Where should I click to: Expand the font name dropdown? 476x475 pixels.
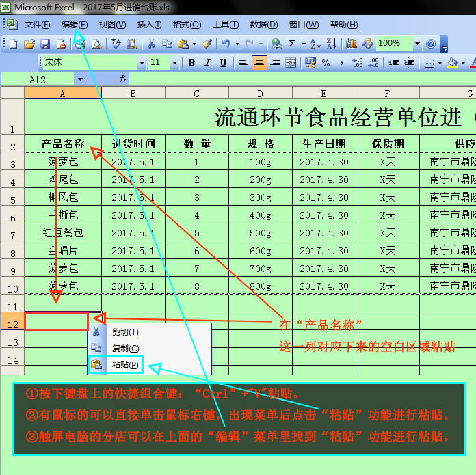coord(142,63)
